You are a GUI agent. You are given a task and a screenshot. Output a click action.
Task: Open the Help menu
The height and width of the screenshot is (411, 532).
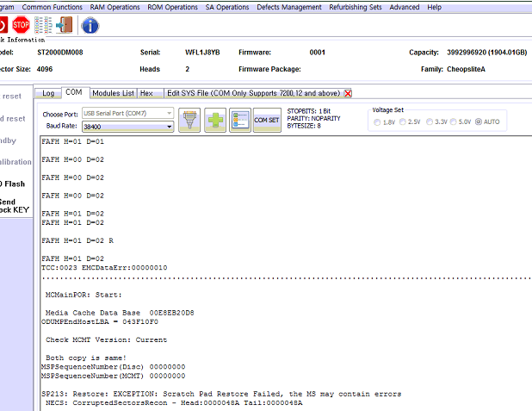point(434,7)
